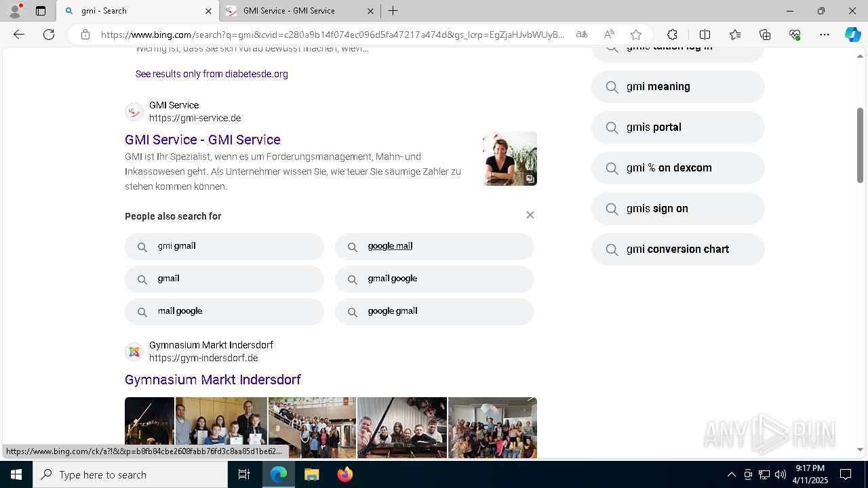868x488 pixels.
Task: Show hidden system tray icons
Action: [731, 474]
